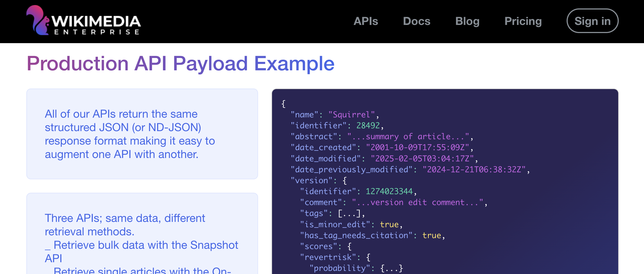Go to the Blog page
This screenshot has width=644, height=274.
[467, 21]
